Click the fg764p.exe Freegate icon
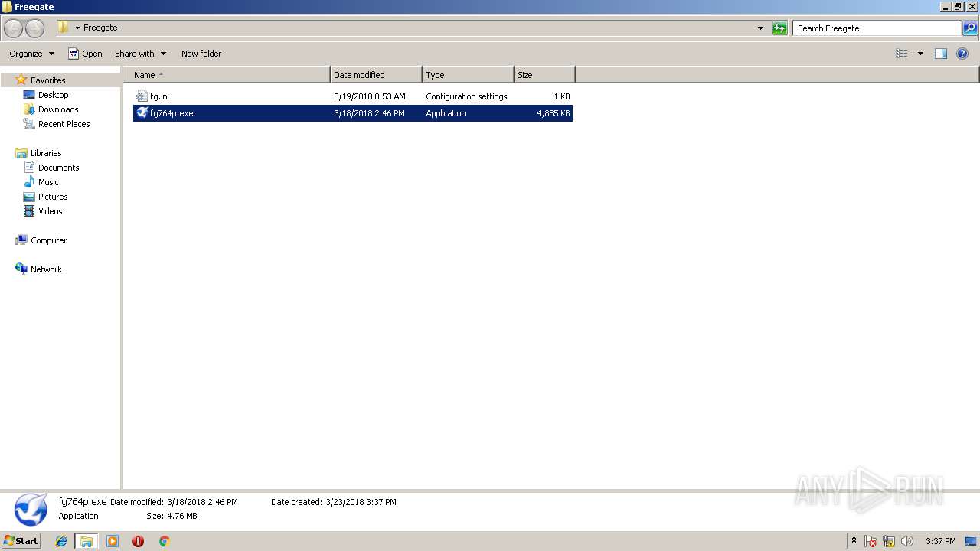980x551 pixels. pos(142,113)
